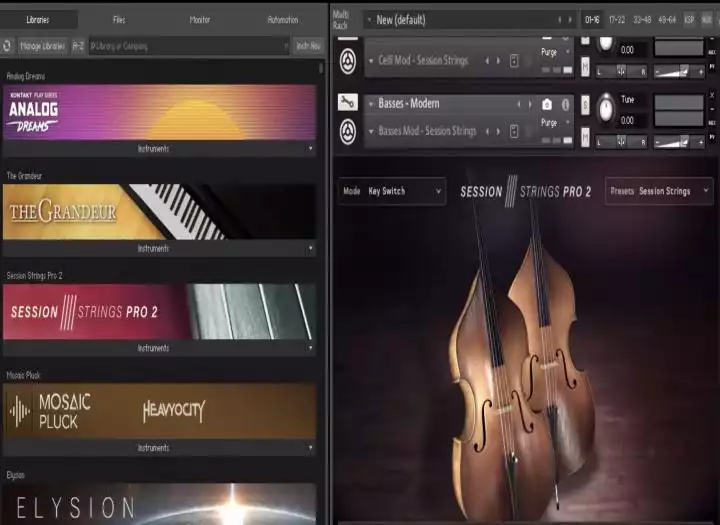Image resolution: width=720 pixels, height=525 pixels.
Task: Open the Analog Dreams Instruments arrow menu
Action: click(310, 148)
